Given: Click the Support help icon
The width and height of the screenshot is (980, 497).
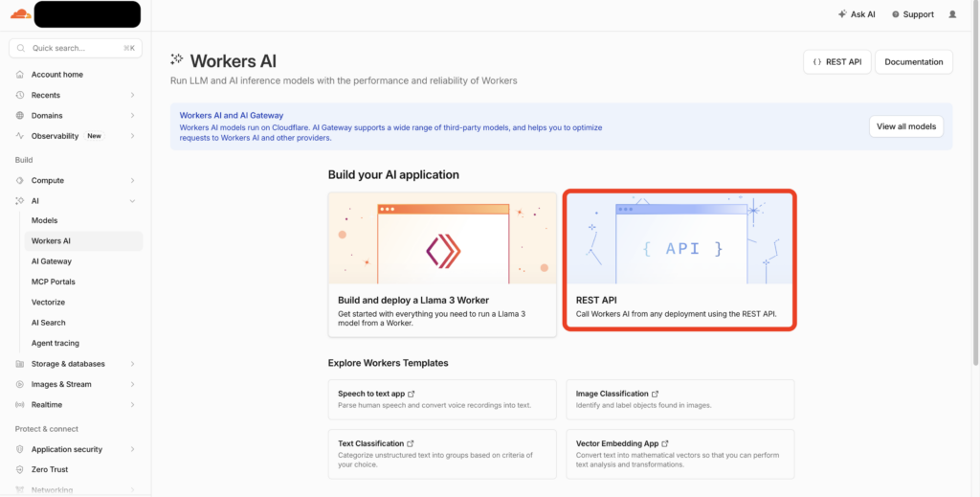Looking at the screenshot, I should (896, 14).
